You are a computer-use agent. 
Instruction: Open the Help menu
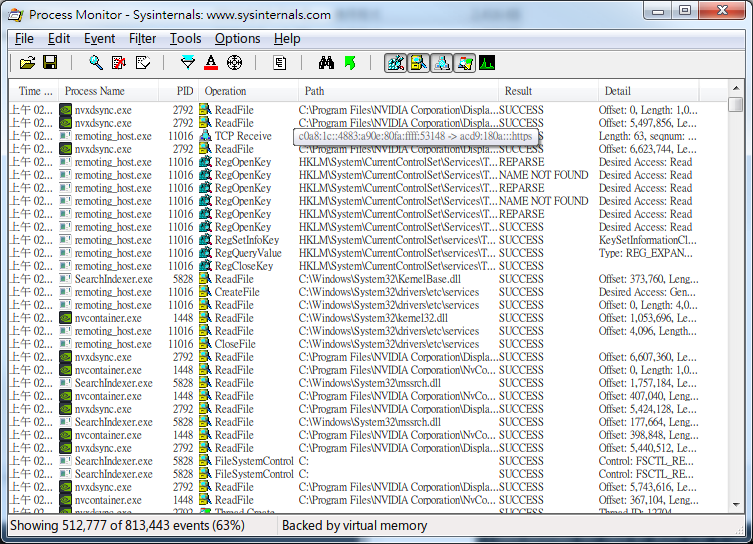pos(287,38)
